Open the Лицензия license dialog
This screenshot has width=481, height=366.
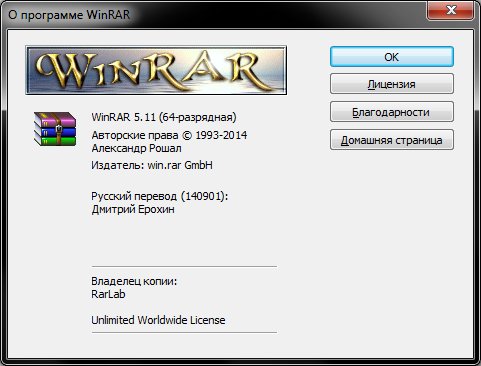coord(392,84)
